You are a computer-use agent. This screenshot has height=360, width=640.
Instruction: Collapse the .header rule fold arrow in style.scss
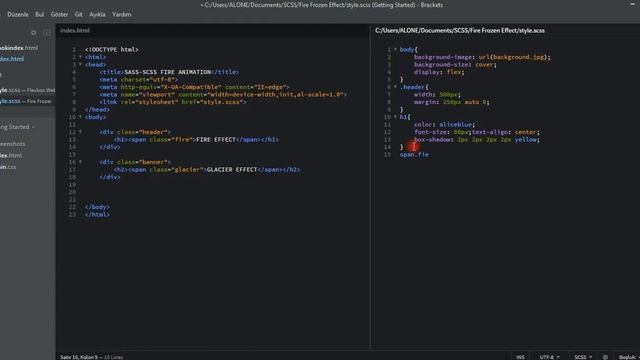coord(395,87)
